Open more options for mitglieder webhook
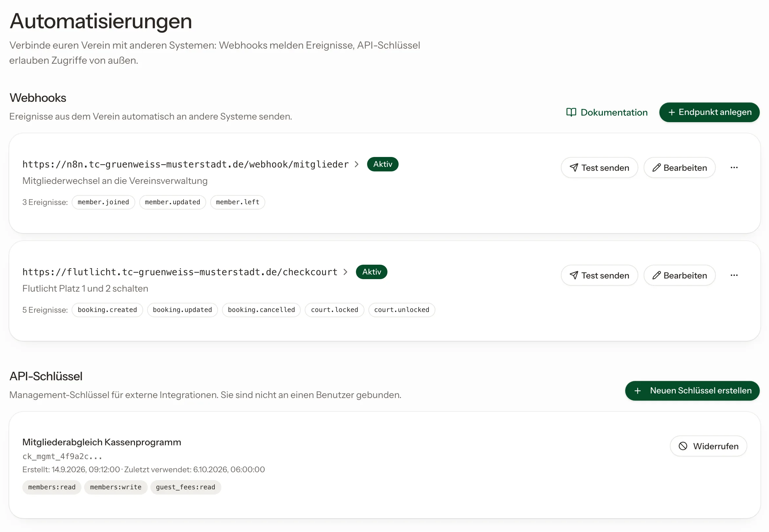Viewport: 769px width, 532px height. [734, 168]
